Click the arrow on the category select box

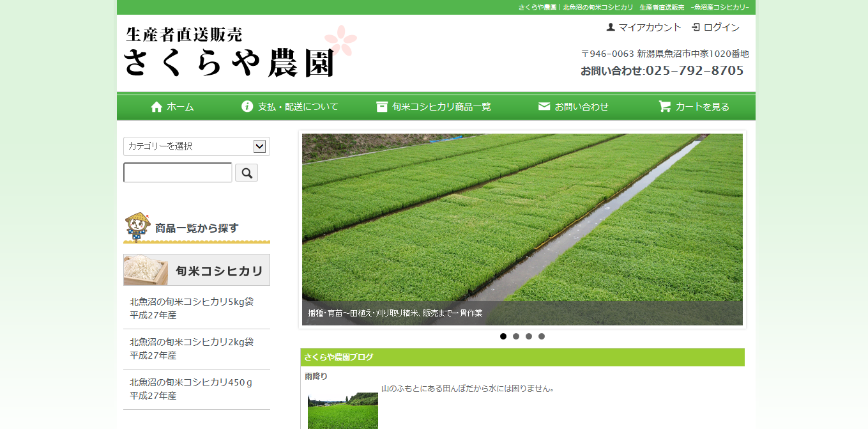click(259, 146)
